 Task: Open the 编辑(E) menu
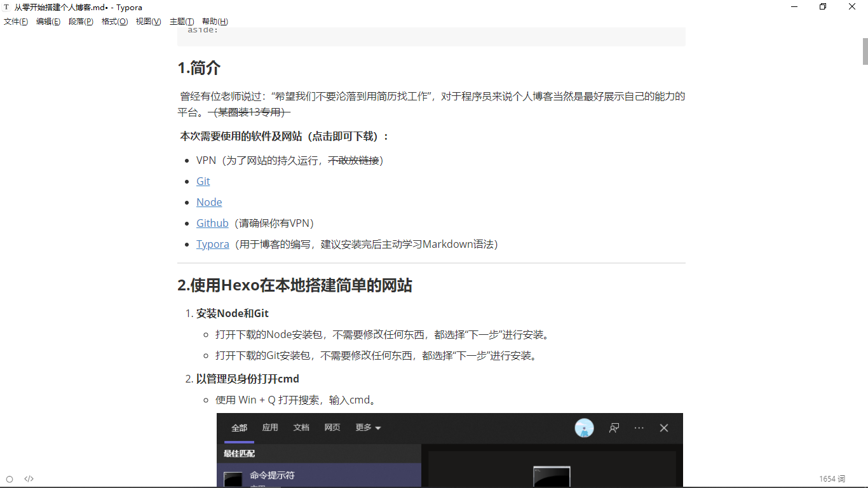(48, 22)
